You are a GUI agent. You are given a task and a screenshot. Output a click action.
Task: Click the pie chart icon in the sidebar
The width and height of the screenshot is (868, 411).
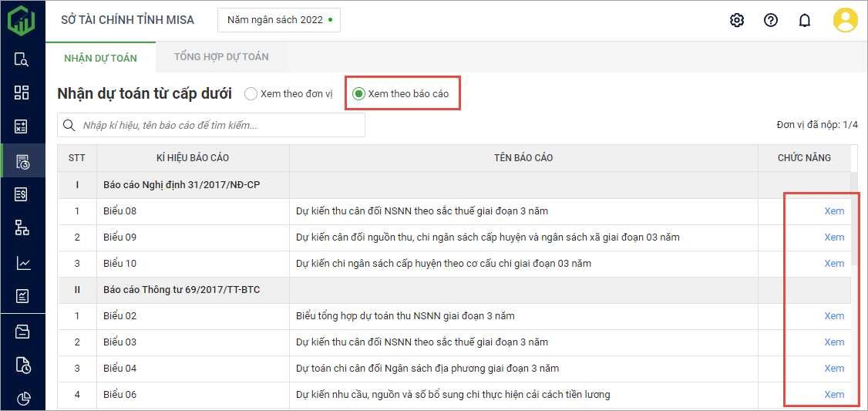[x=22, y=398]
